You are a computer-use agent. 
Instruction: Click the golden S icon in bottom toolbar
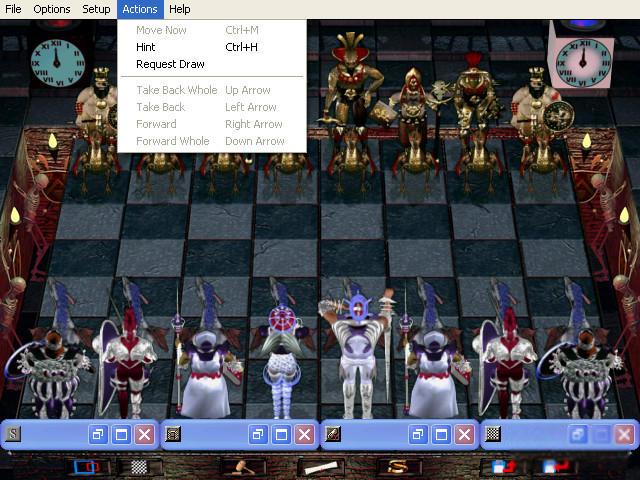[x=398, y=467]
